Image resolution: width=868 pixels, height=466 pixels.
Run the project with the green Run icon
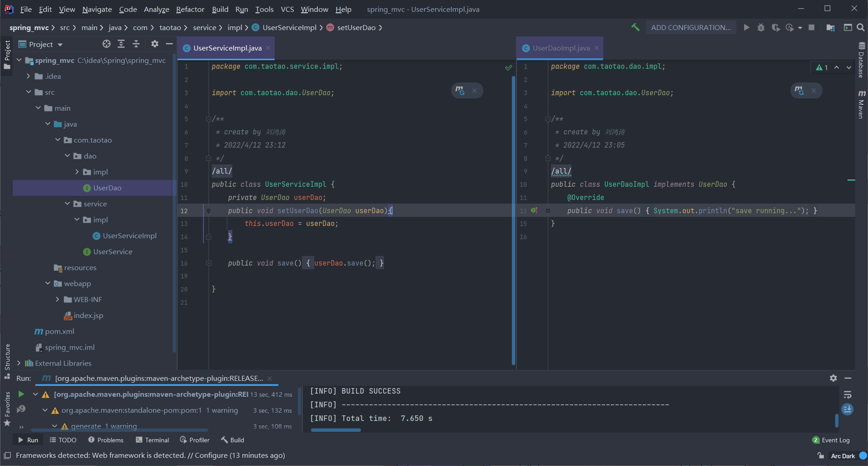click(x=746, y=27)
